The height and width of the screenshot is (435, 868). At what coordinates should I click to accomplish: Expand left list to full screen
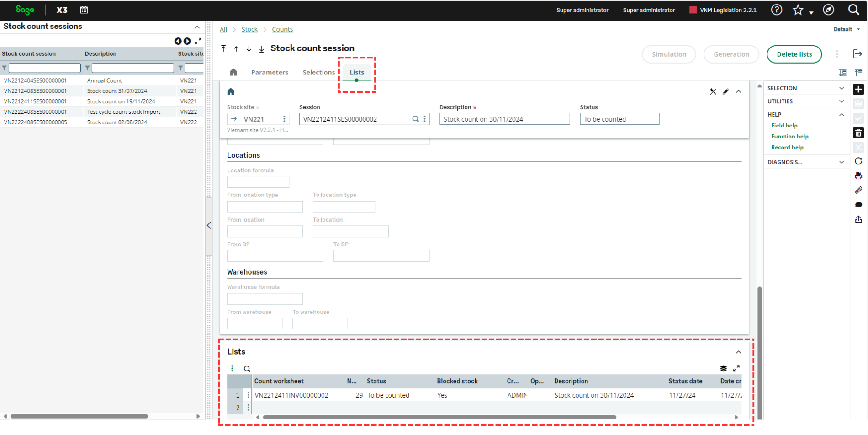(198, 41)
